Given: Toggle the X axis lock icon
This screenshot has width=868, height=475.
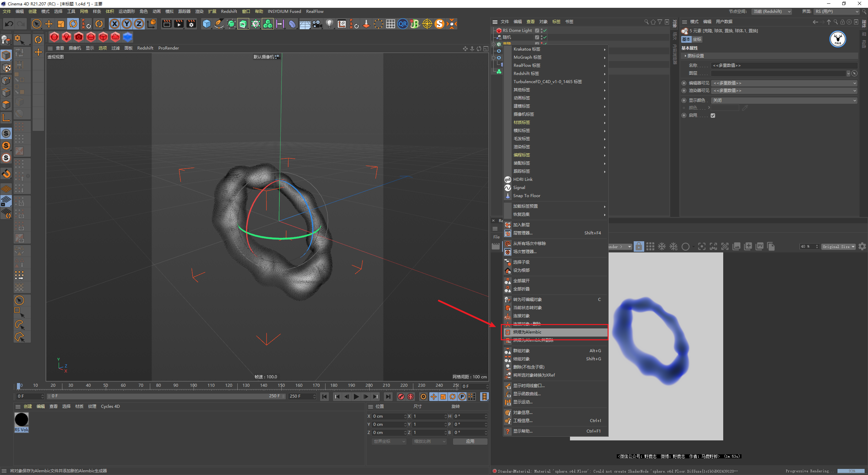Looking at the screenshot, I should coord(115,24).
